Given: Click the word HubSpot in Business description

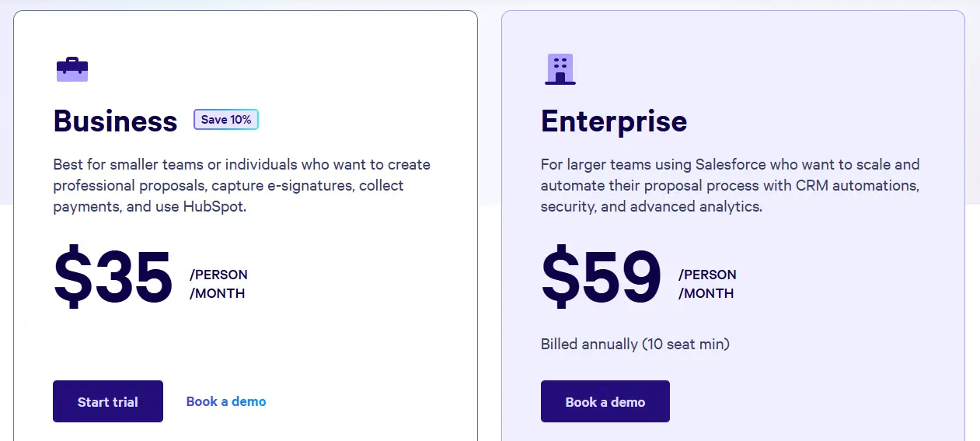Looking at the screenshot, I should [x=213, y=207].
